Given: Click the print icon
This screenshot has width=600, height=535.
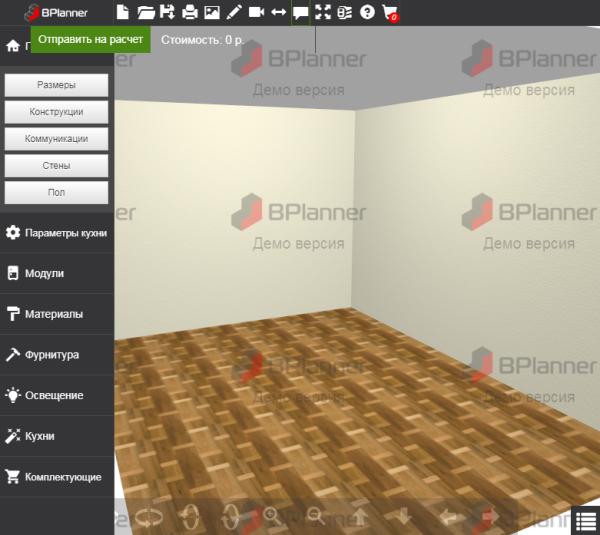Looking at the screenshot, I should click(x=189, y=13).
